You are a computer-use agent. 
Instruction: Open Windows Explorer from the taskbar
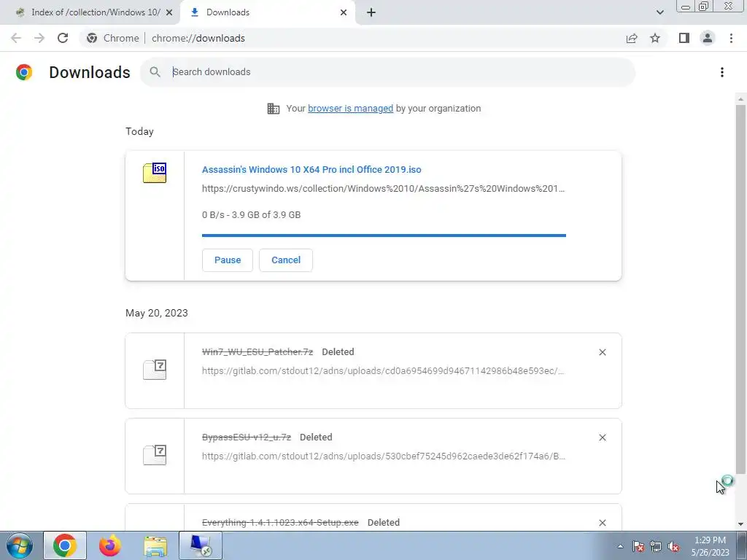[155, 546]
